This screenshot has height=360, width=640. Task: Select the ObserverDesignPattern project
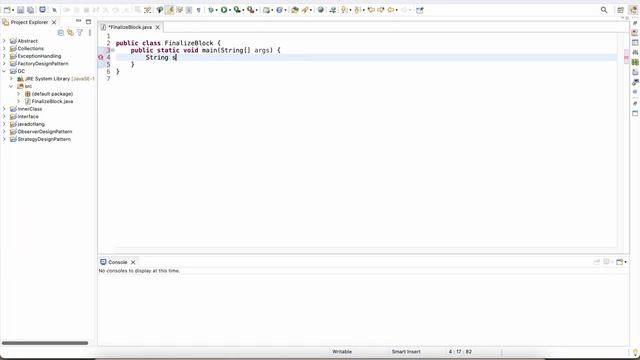point(44,131)
